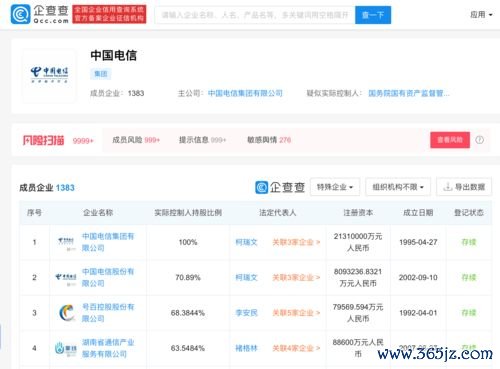Click the 成员企业 1383 section heading
Image resolution: width=500 pixels, height=369 pixels.
click(x=47, y=188)
